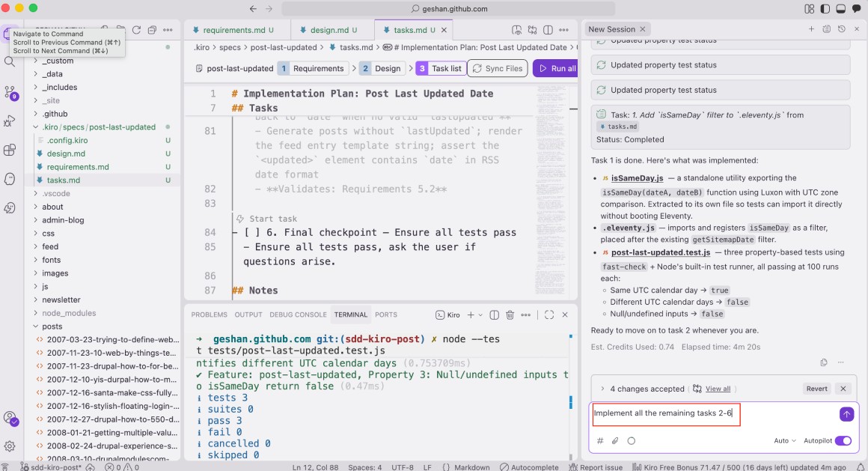Kill the terminal with trash icon

pyautogui.click(x=510, y=314)
